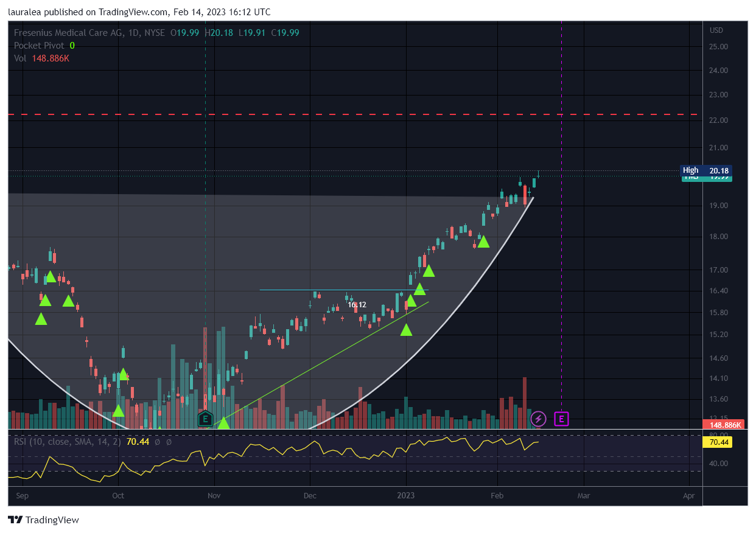Click the 18.00 price axis label
Screen dimensions: 756x533
pos(718,237)
